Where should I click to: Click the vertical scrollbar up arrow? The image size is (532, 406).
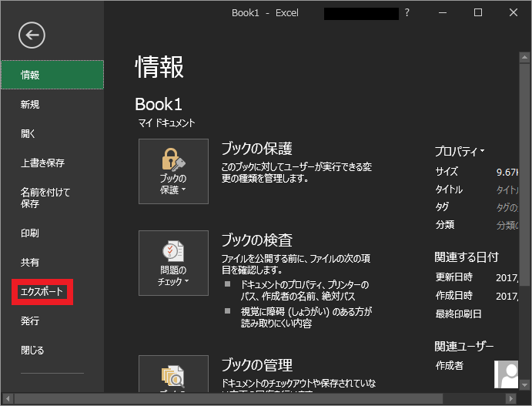click(x=524, y=57)
